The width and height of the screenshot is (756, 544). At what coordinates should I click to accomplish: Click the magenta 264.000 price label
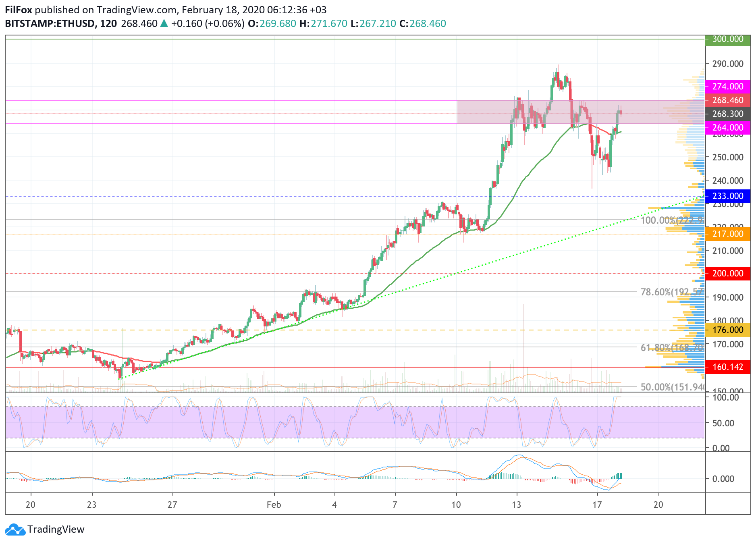point(728,127)
